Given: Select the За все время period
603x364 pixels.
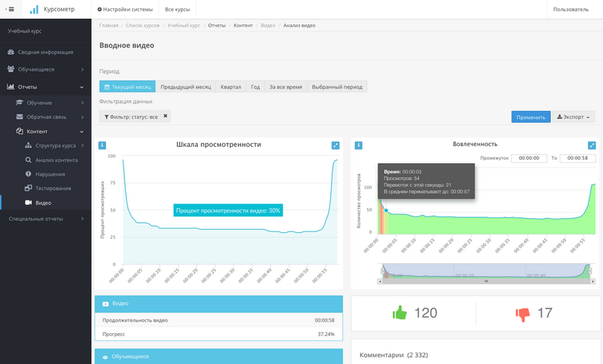Looking at the screenshot, I should tap(286, 87).
